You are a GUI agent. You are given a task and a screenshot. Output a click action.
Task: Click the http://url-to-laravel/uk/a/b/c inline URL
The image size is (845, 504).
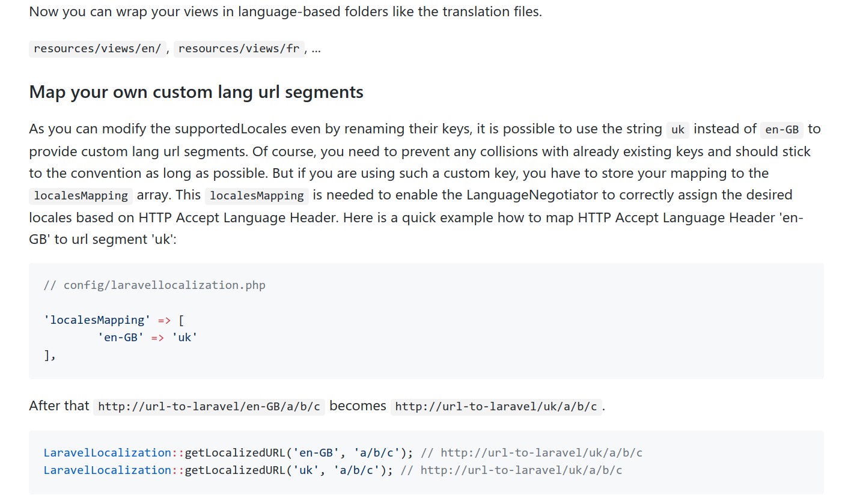click(496, 407)
